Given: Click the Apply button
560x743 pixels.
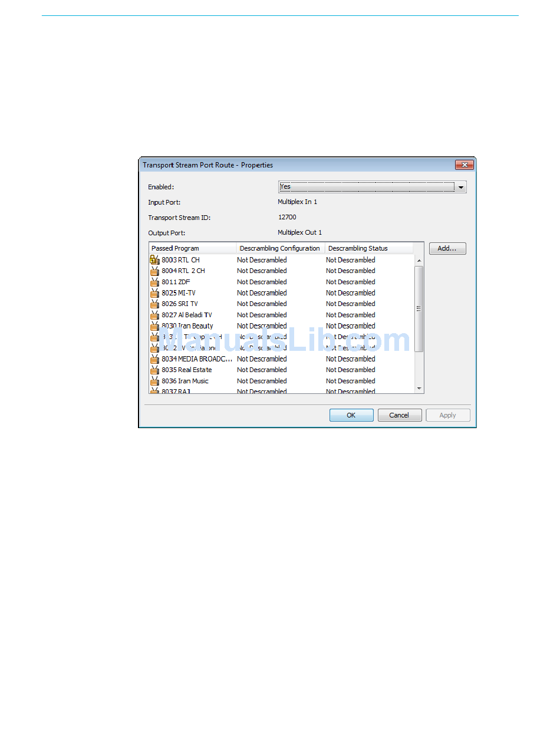Looking at the screenshot, I should coord(448,415).
